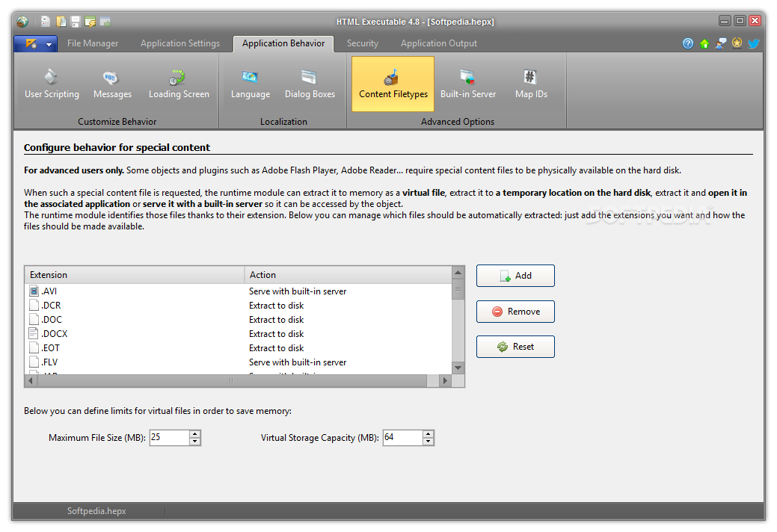Switch to the File Manager tab

tap(93, 43)
